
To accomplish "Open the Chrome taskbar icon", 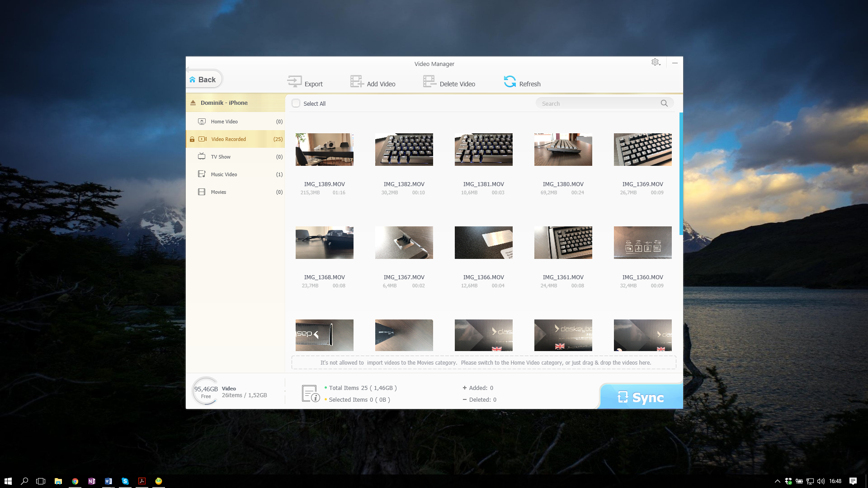I will (x=75, y=481).
